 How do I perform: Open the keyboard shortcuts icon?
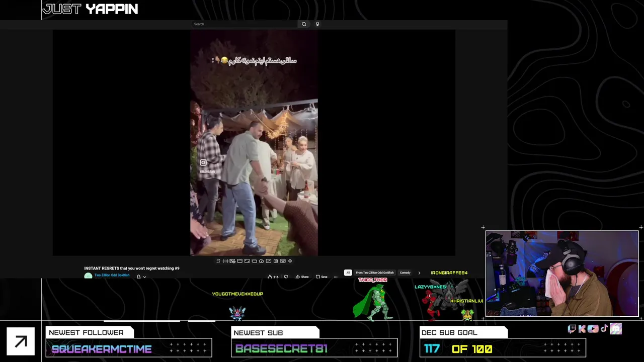(283, 261)
